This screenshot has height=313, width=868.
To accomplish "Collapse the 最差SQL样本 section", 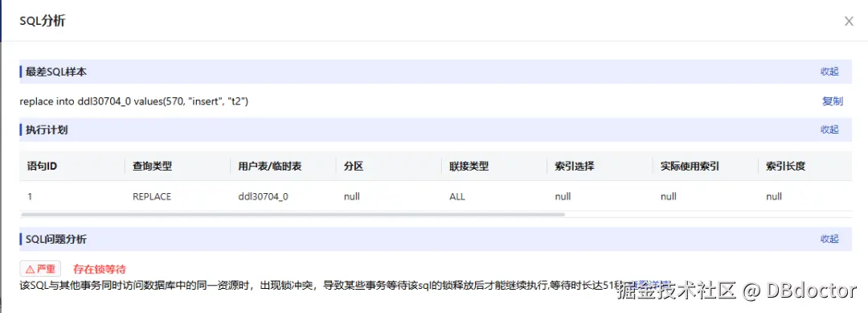I will pyautogui.click(x=829, y=72).
